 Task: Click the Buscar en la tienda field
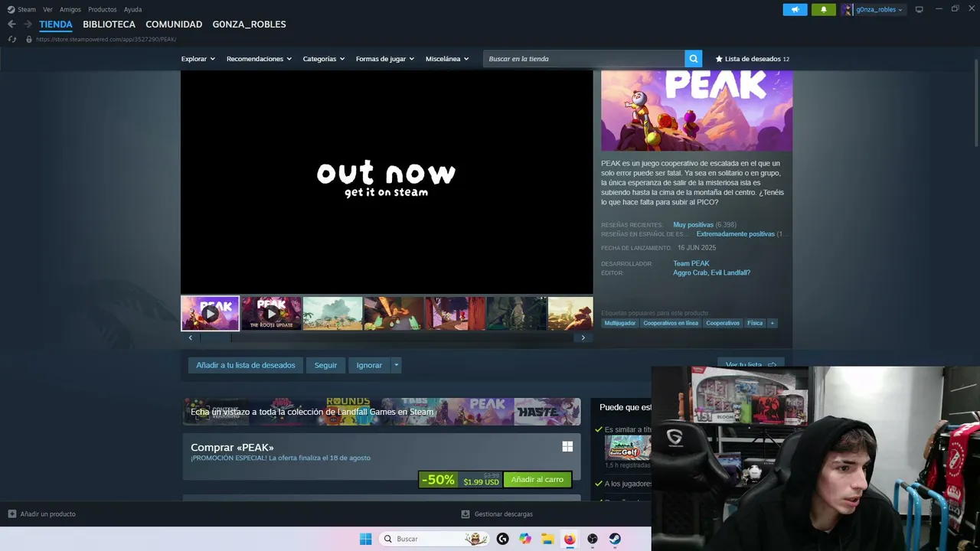point(584,59)
